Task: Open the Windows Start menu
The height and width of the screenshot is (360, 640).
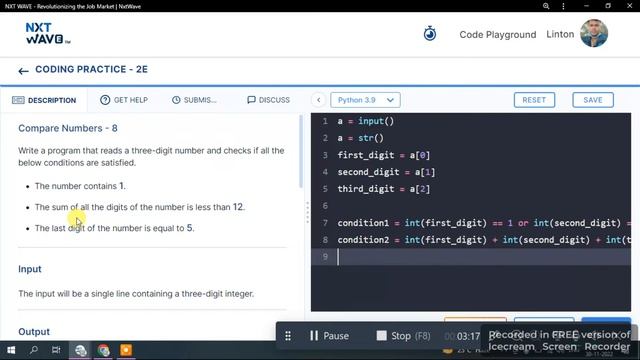Action: [x=11, y=350]
